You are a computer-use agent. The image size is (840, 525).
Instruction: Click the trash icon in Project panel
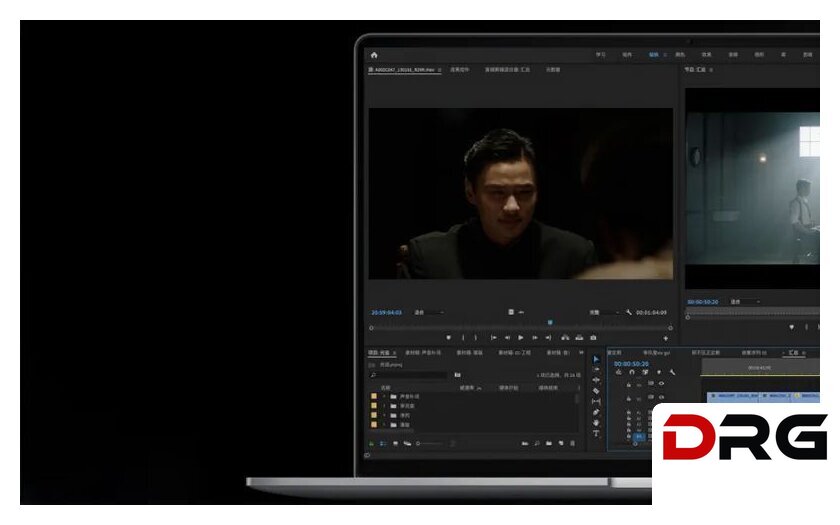coord(573,444)
